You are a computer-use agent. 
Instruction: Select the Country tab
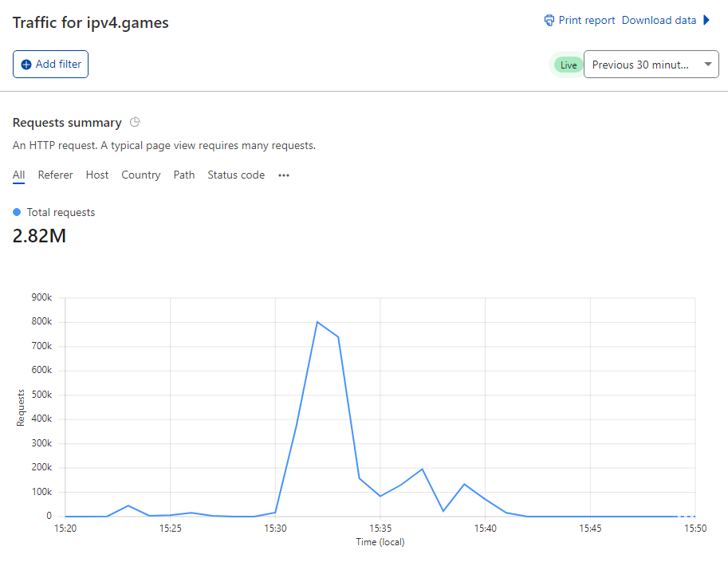(x=140, y=175)
